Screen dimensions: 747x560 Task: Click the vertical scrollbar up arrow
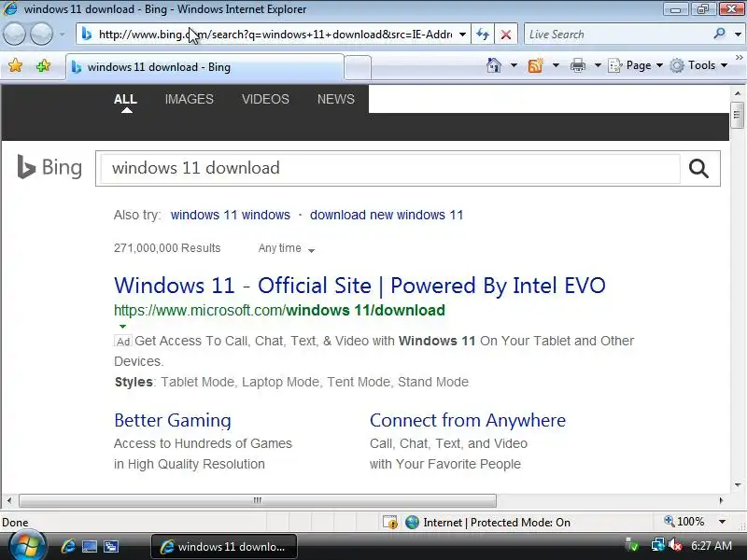coord(738,93)
